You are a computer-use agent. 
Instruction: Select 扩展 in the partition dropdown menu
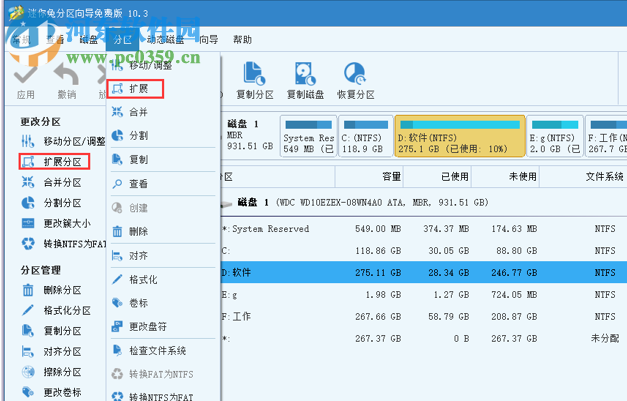135,89
